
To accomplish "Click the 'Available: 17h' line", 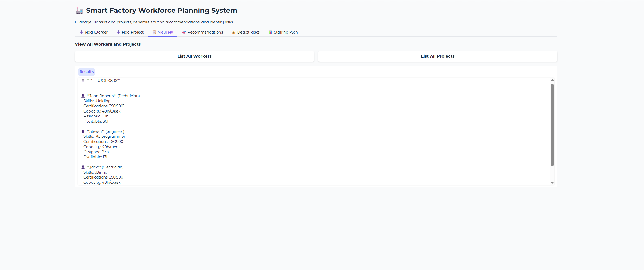I will click(x=96, y=157).
